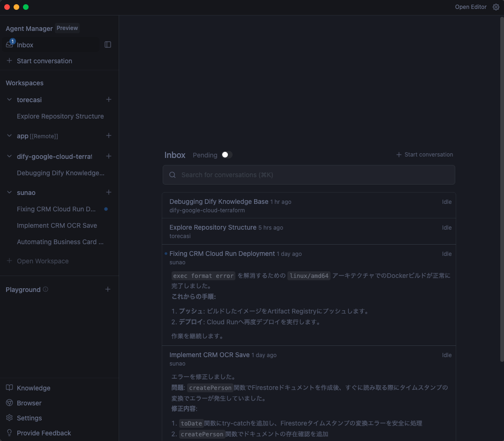This screenshot has height=441, width=504.
Task: Select Implement CRM OCR Save in sidebar
Action: click(x=57, y=225)
